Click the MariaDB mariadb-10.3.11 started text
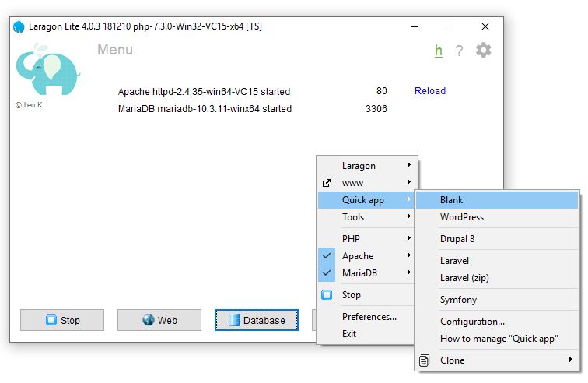The width and height of the screenshot is (588, 383). point(205,109)
